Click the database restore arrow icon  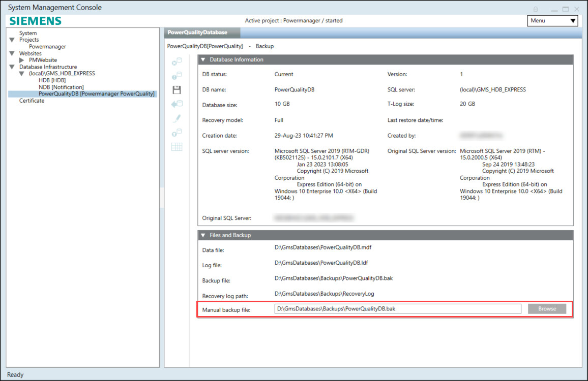177,104
